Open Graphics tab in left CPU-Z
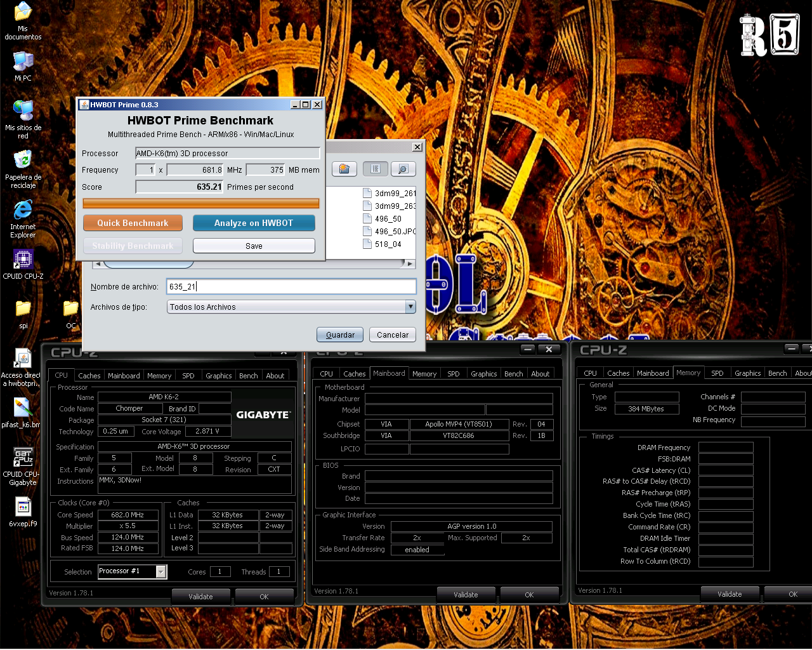 tap(219, 376)
